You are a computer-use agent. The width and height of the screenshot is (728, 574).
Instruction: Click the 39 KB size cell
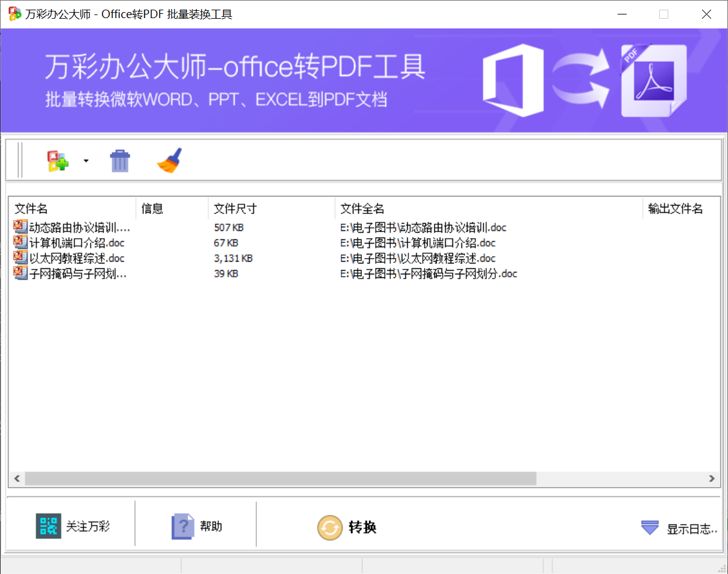[226, 274]
